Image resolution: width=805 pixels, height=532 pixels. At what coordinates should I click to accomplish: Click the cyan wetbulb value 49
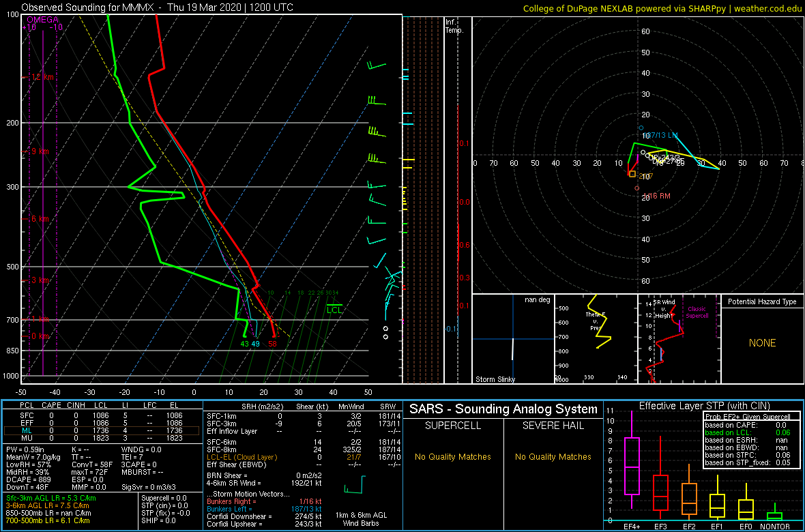[255, 344]
